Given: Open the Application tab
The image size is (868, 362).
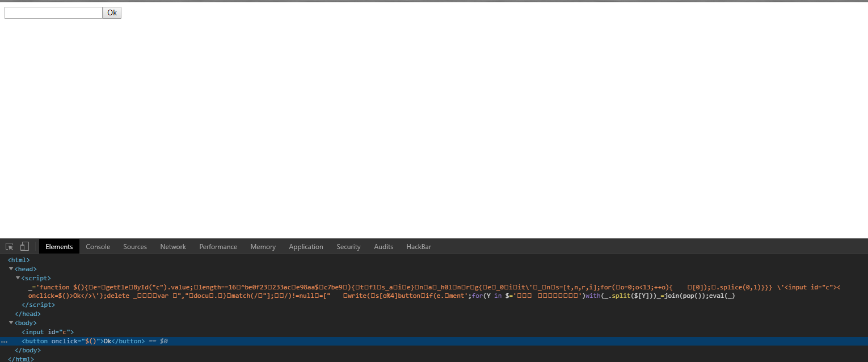Looking at the screenshot, I should click(306, 246).
